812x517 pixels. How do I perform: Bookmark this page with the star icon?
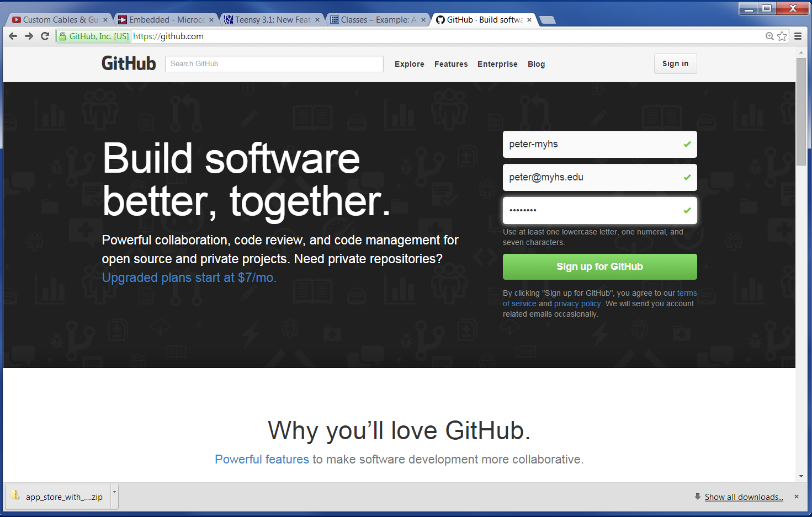point(782,36)
